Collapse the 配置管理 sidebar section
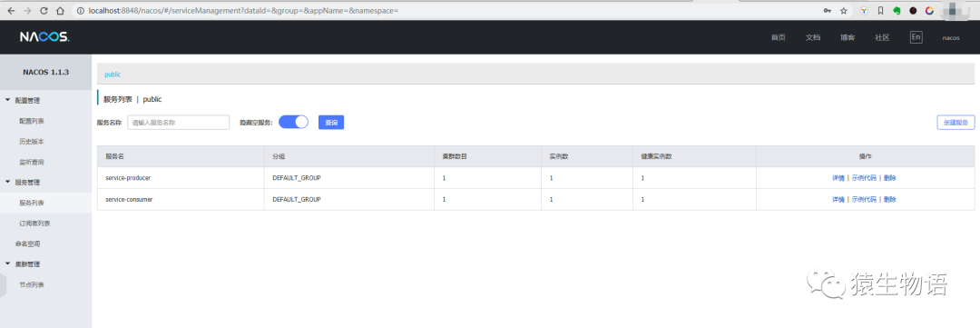This screenshot has width=980, height=328. click(x=7, y=100)
